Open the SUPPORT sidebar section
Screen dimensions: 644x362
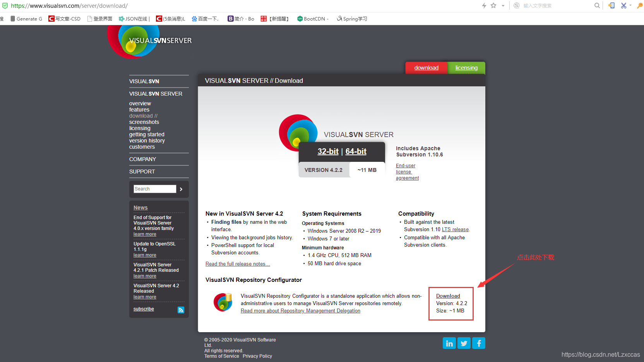pyautogui.click(x=142, y=172)
